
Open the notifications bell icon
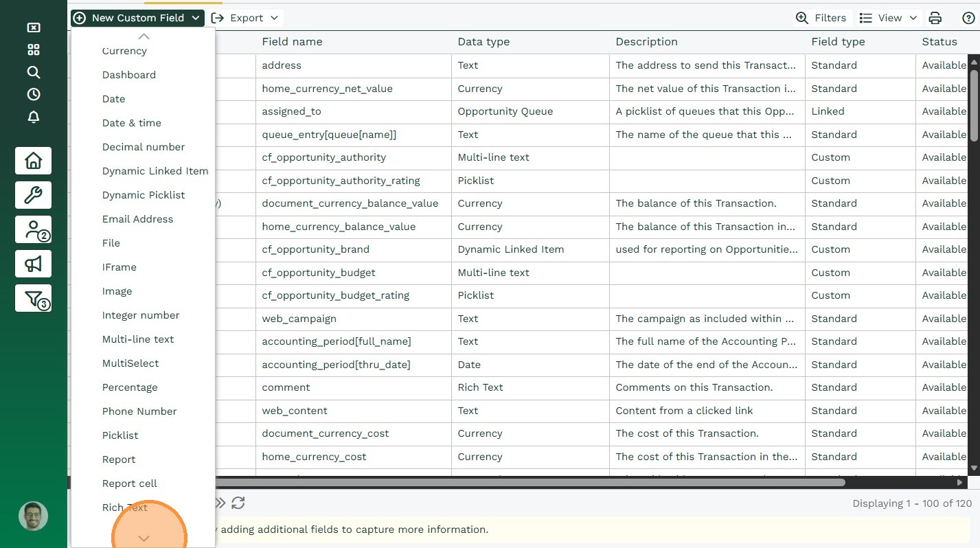click(x=33, y=117)
